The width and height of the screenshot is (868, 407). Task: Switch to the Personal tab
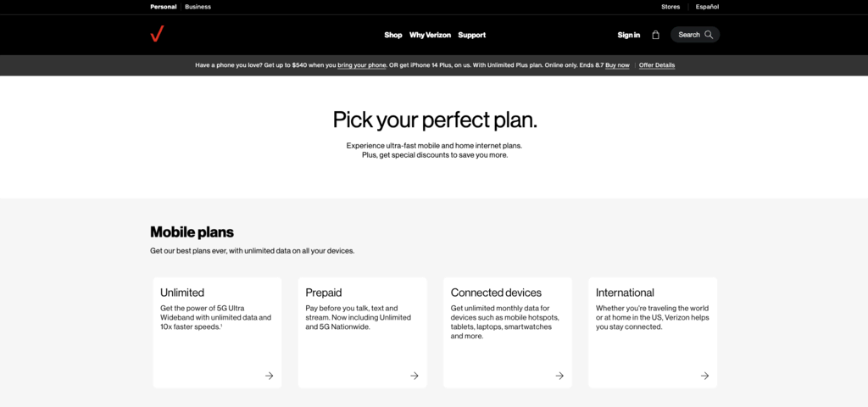[x=164, y=7]
